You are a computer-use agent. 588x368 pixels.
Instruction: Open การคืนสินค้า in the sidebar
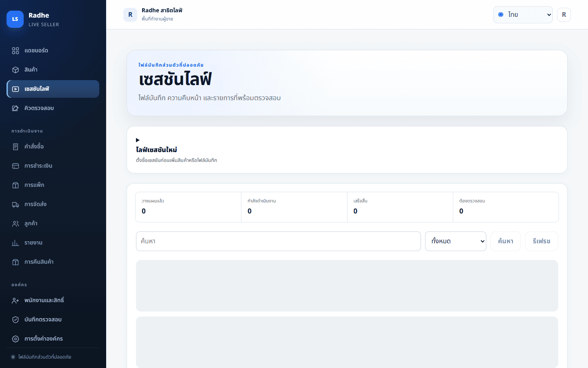[53, 262]
